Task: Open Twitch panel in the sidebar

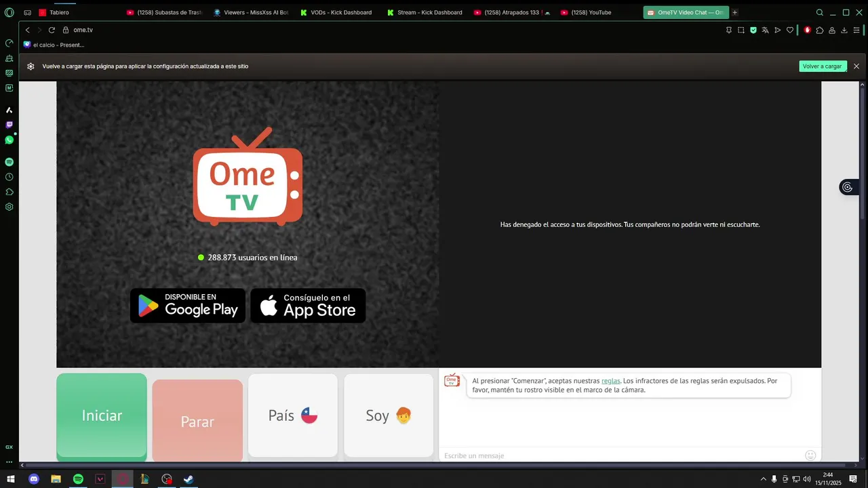Action: coord(9,125)
